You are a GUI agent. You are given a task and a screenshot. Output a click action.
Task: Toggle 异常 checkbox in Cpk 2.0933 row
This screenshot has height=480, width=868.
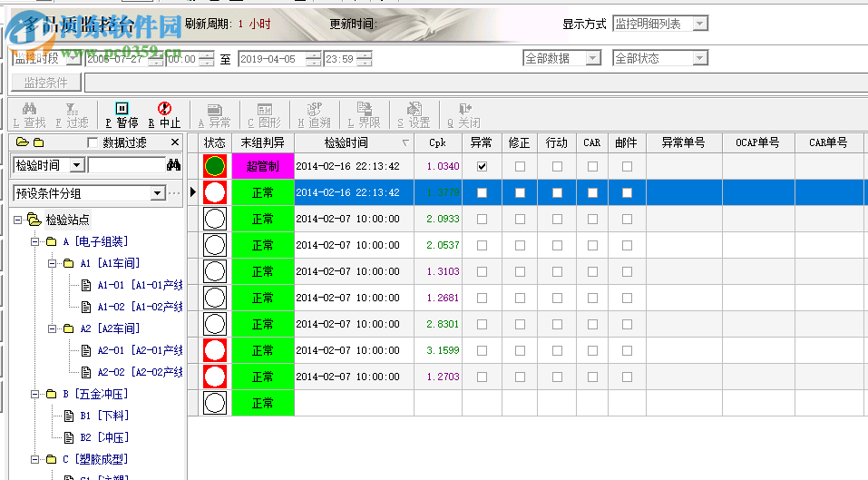(483, 219)
